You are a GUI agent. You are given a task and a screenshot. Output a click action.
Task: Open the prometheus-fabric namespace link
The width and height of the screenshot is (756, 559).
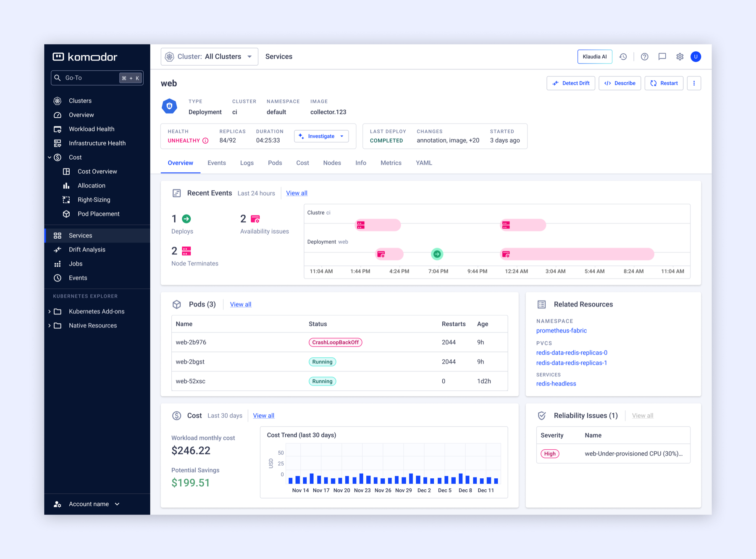pos(562,331)
